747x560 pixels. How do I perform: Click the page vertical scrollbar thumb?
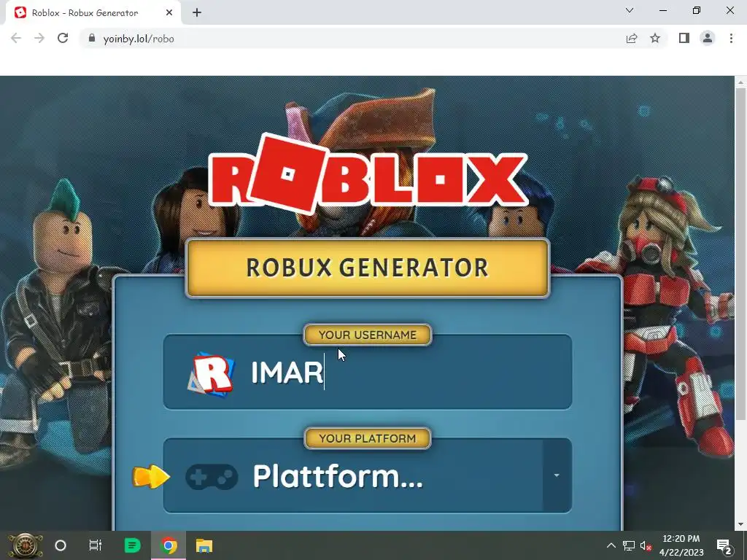pyautogui.click(x=740, y=254)
